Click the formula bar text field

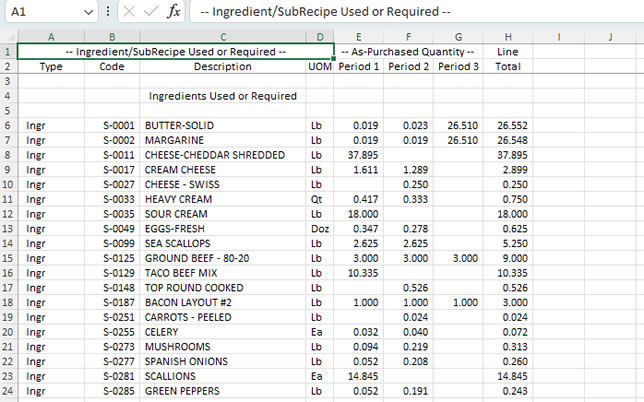[417, 11]
